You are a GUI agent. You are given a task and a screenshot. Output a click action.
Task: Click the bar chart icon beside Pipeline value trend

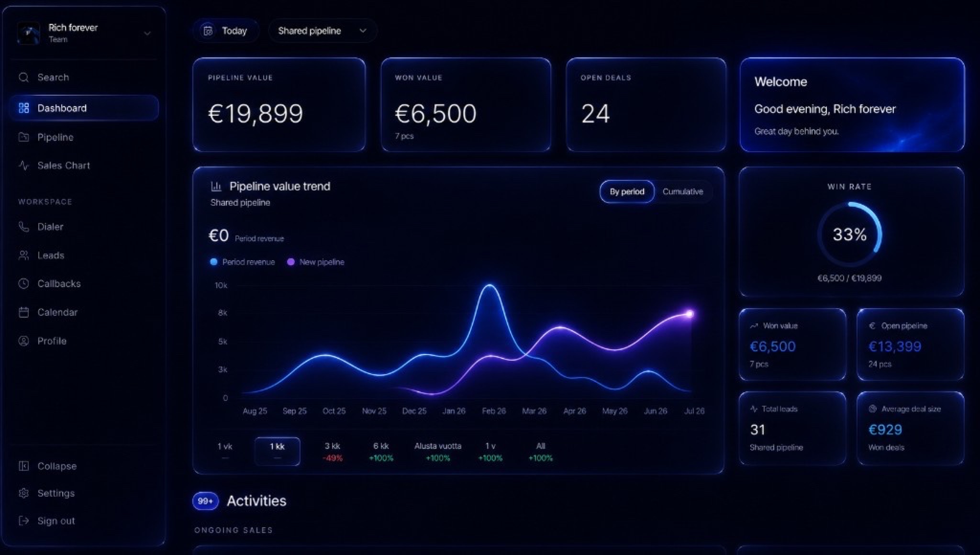tap(216, 186)
